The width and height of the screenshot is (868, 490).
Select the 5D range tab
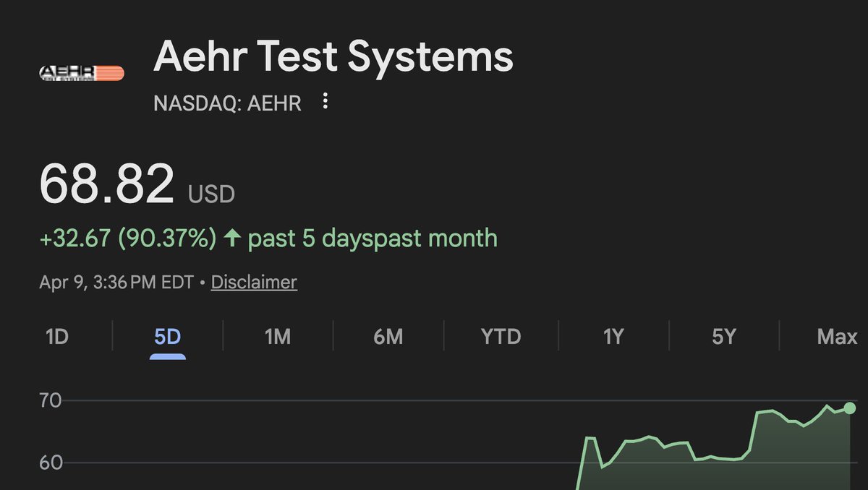tap(167, 337)
